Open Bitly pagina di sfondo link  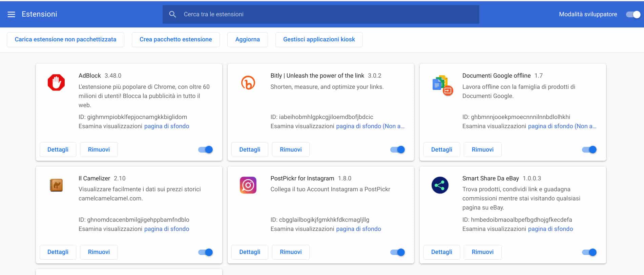(370, 126)
